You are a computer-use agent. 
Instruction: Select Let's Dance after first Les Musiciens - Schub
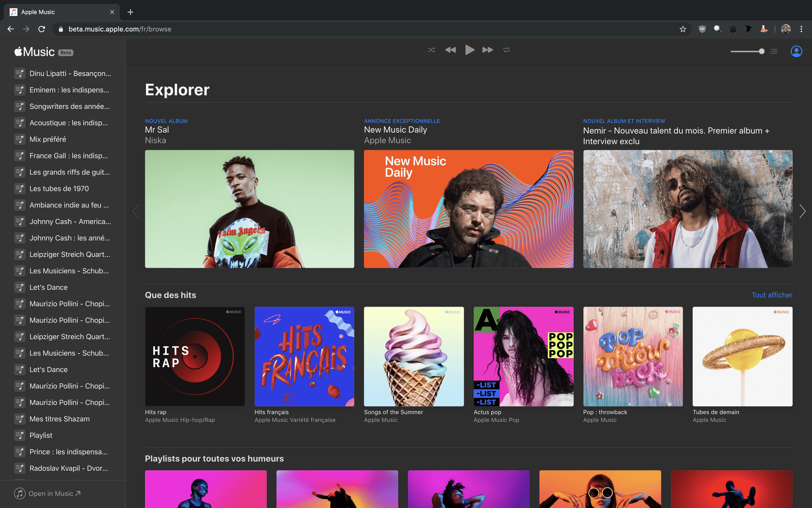click(x=63, y=288)
